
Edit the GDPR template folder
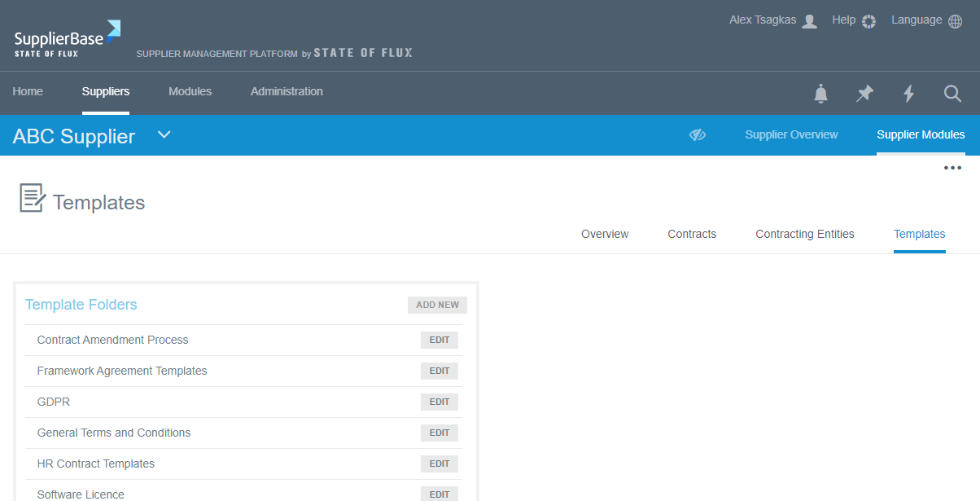439,402
